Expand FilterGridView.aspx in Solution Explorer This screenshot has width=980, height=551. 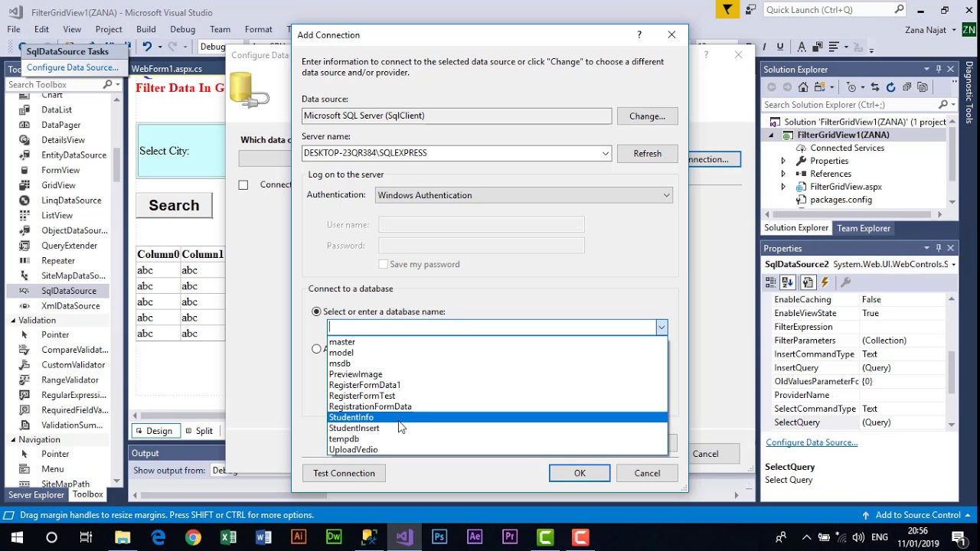pyautogui.click(x=782, y=187)
